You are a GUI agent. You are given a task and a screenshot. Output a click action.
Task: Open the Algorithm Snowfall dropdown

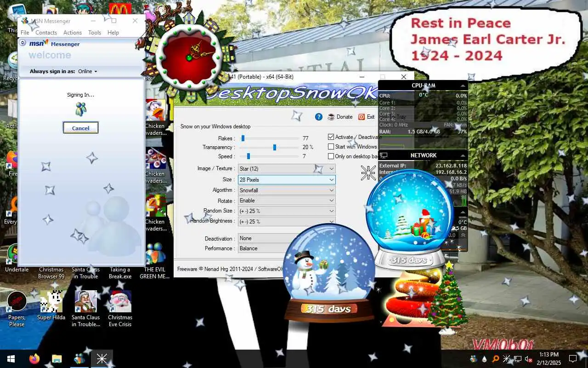[x=287, y=190]
